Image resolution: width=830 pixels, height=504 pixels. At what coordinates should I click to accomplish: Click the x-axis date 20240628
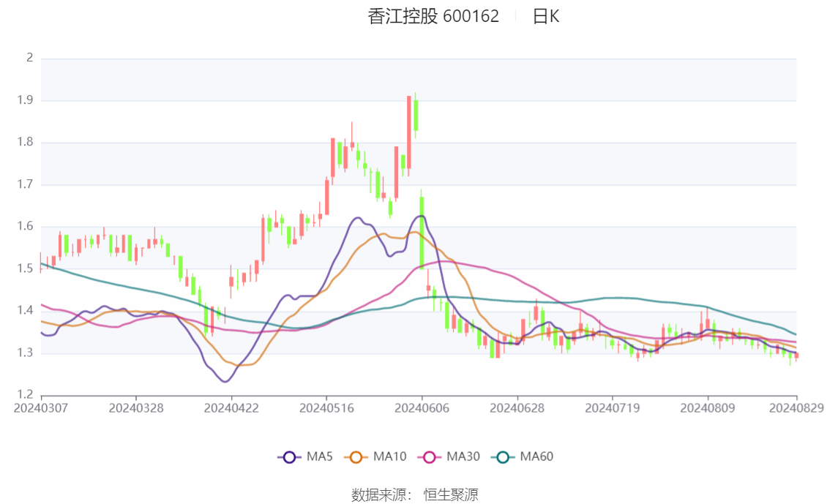517,408
